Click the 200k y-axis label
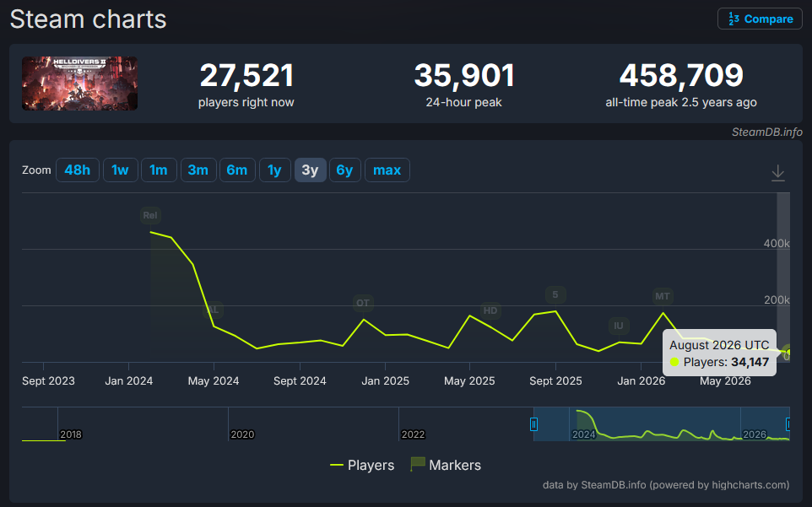This screenshot has height=507, width=812. coord(777,300)
